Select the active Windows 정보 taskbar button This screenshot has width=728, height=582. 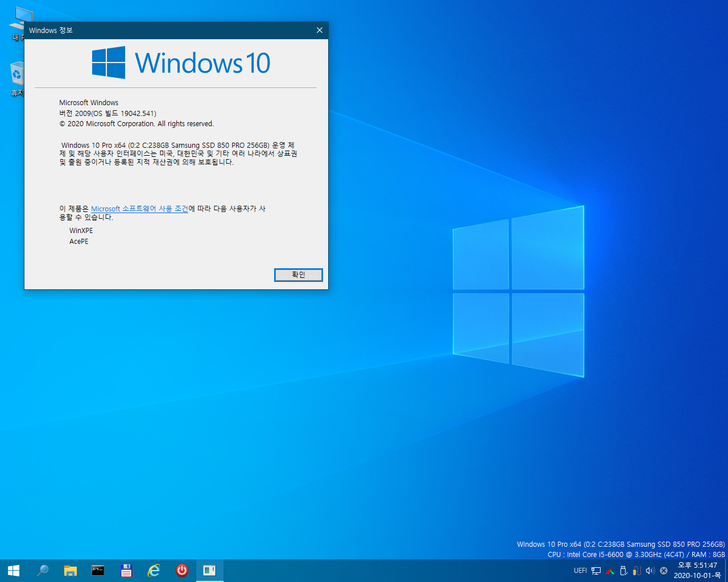click(x=210, y=571)
